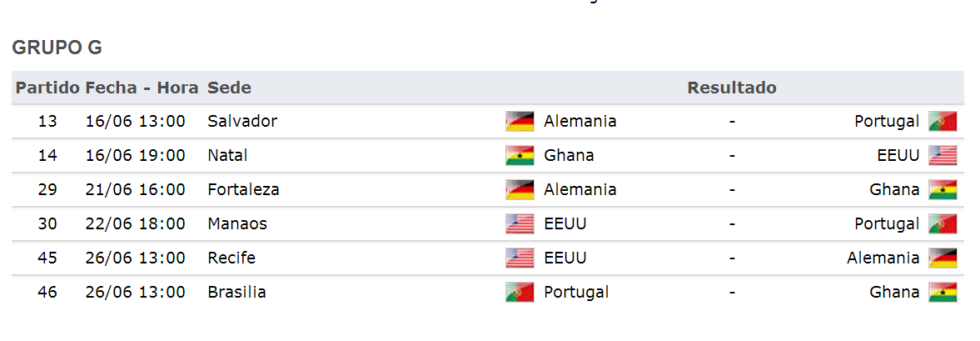
Task: Select the Resultado column header
Action: click(x=732, y=88)
